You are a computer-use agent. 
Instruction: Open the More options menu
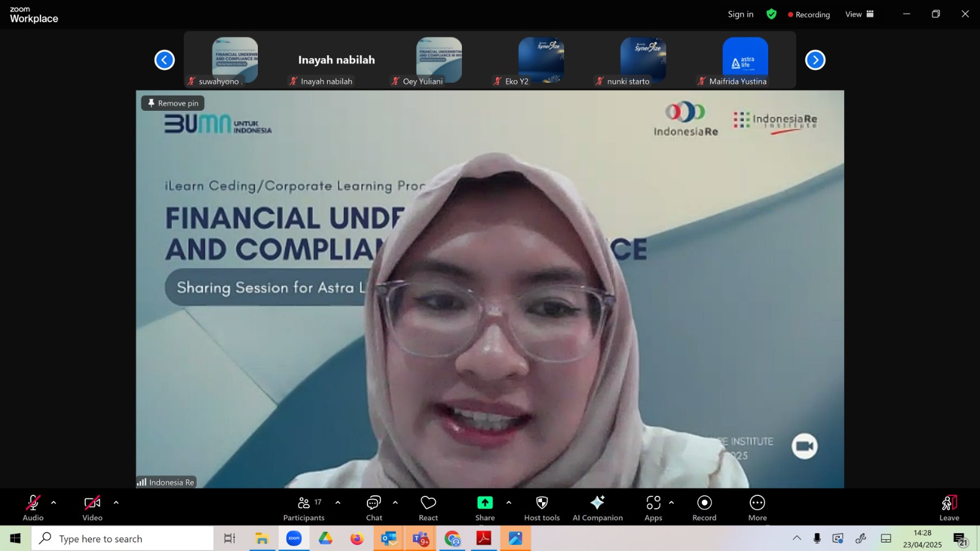coord(758,508)
